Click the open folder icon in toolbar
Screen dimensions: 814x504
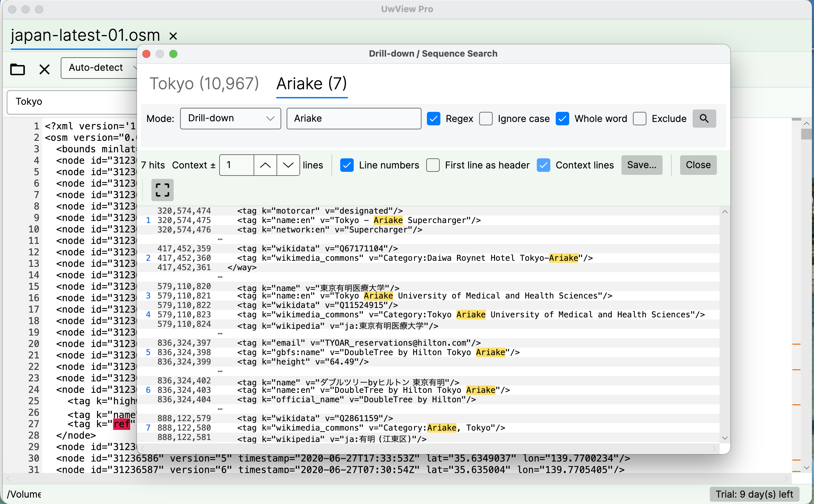point(18,69)
